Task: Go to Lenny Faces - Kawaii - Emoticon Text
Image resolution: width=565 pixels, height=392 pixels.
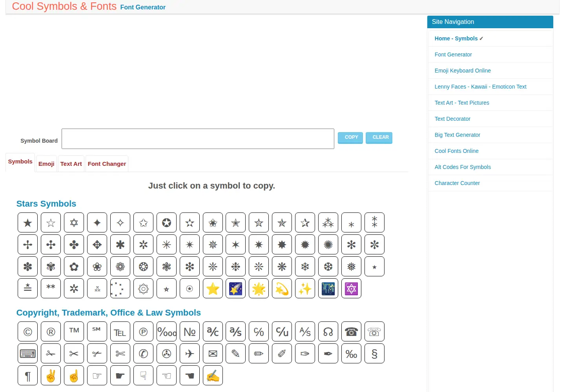Action: 480,87
